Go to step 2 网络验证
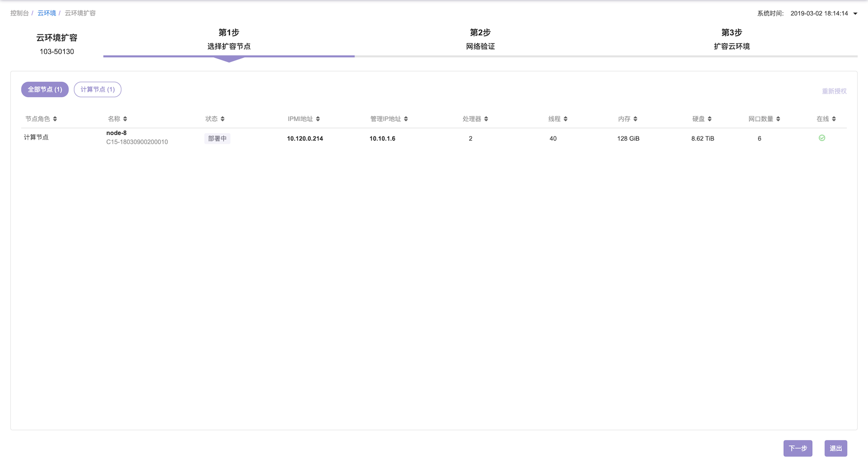The width and height of the screenshot is (868, 467). pyautogui.click(x=480, y=39)
